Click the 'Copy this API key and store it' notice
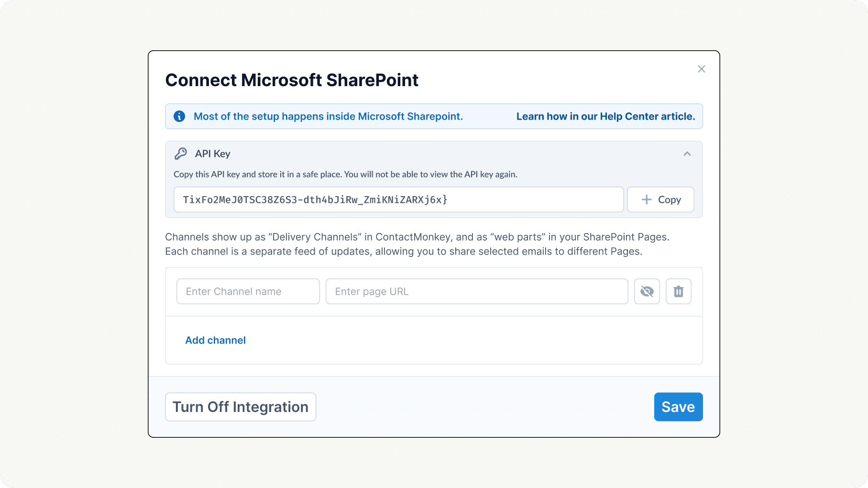 pyautogui.click(x=345, y=174)
